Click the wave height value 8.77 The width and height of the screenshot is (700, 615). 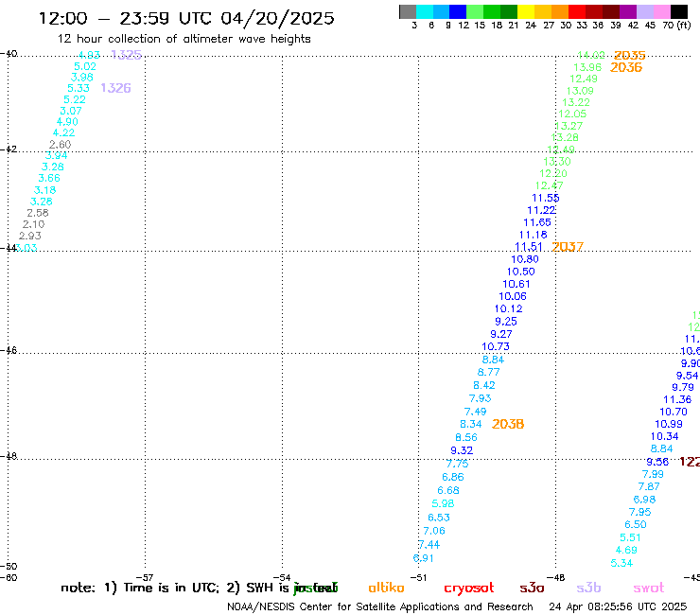[x=488, y=373]
